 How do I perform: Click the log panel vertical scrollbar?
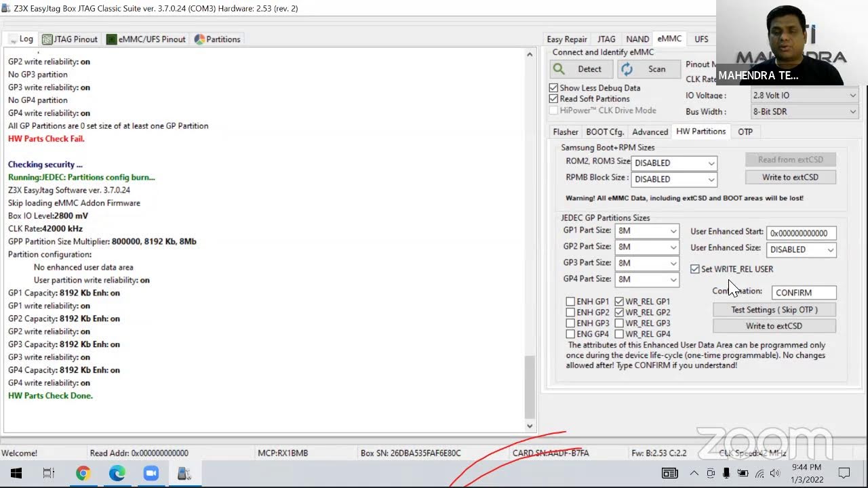click(530, 388)
